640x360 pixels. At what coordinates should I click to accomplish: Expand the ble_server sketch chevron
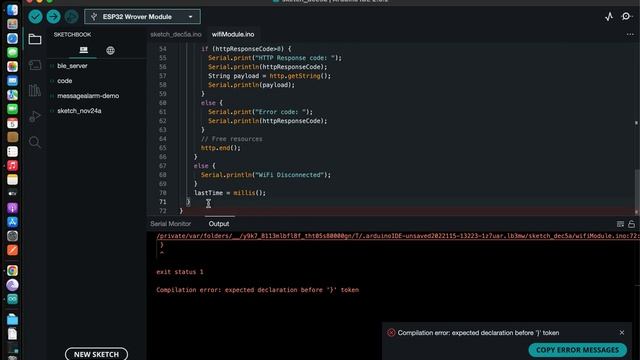click(52, 66)
